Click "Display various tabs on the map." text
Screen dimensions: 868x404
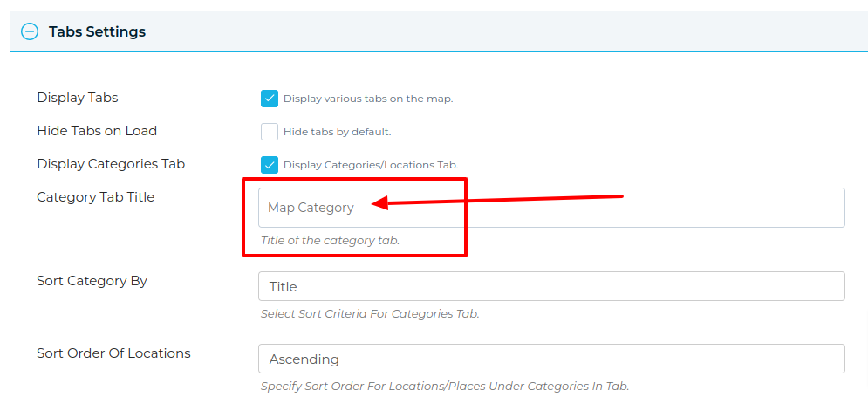(x=368, y=99)
